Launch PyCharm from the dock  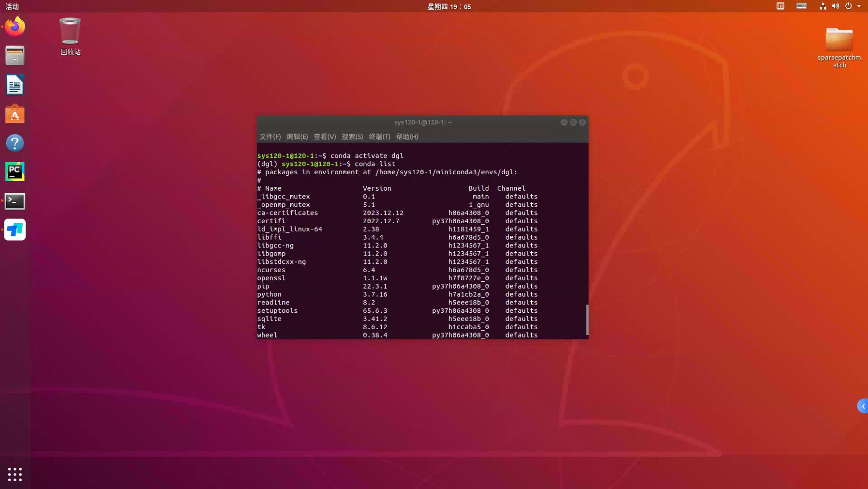(x=15, y=172)
